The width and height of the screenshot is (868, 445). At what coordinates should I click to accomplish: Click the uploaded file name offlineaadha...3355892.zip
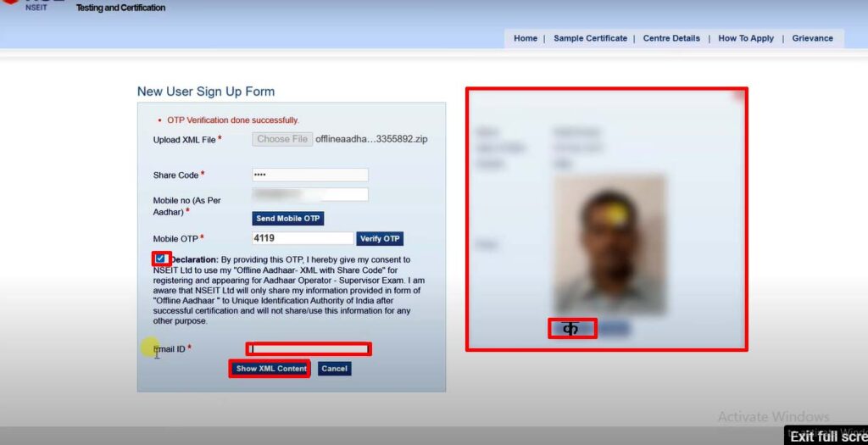click(x=371, y=139)
